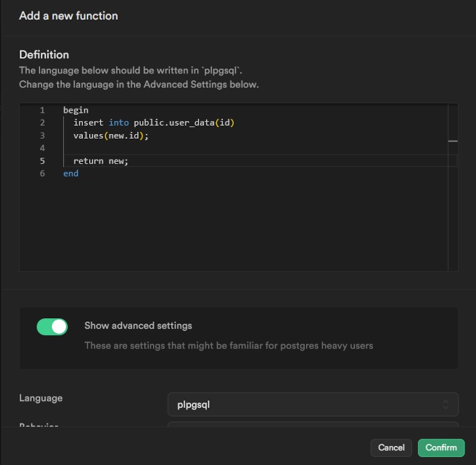Click the 'Definition' heading
This screenshot has height=465, width=476.
[44, 54]
